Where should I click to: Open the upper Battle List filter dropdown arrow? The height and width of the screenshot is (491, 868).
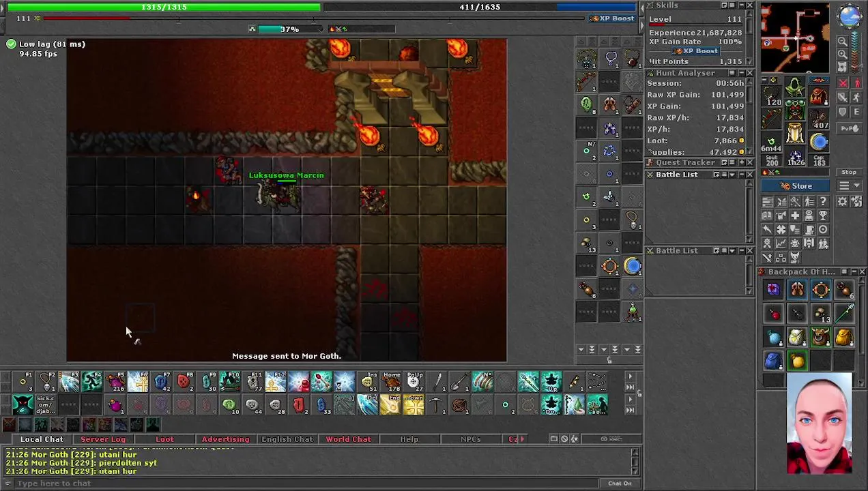[732, 175]
